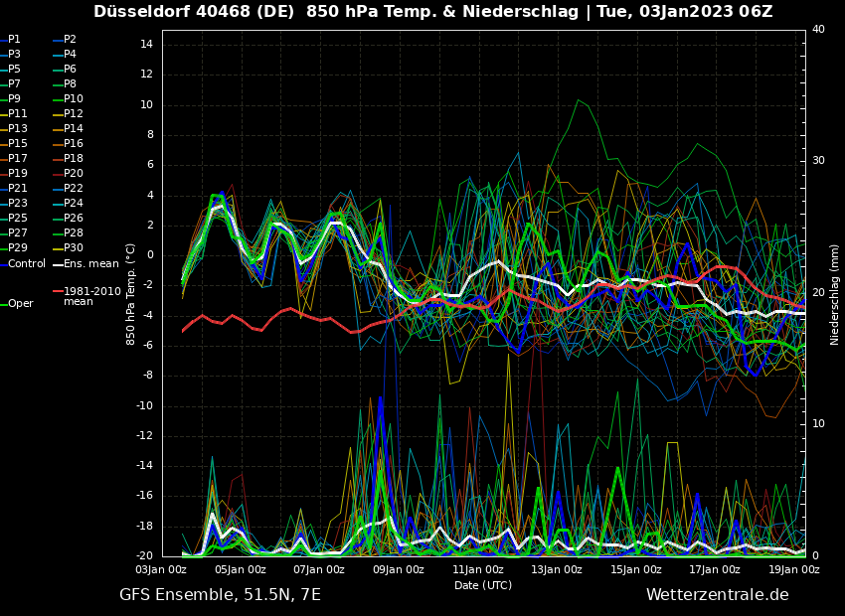The width and height of the screenshot is (845, 616).
Task: Click the 09Jan 00z date tick
Action: 399,570
